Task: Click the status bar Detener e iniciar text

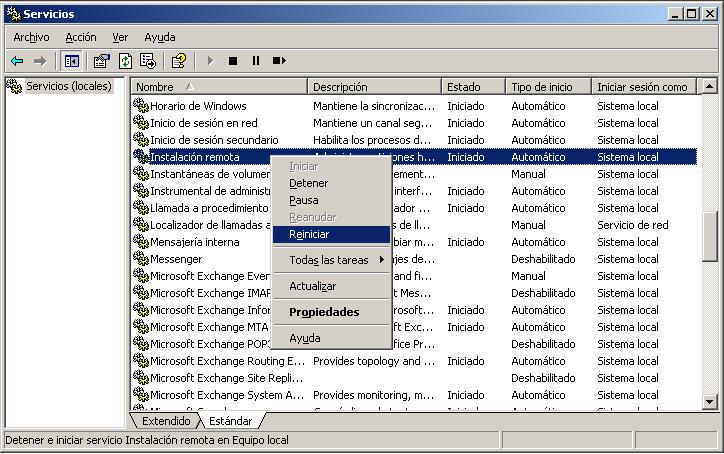Action: click(147, 440)
